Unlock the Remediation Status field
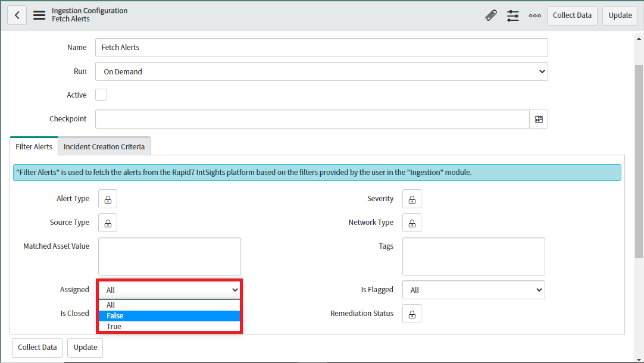Screen dimensions: 644x363 [x=412, y=314]
